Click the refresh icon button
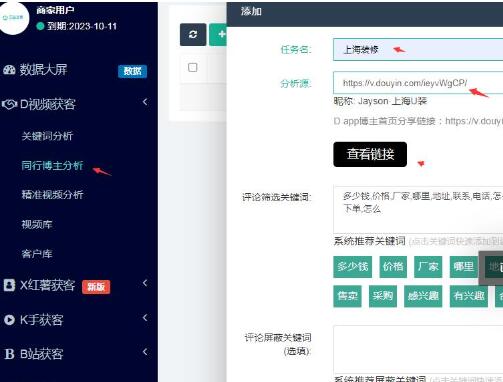 (193, 35)
